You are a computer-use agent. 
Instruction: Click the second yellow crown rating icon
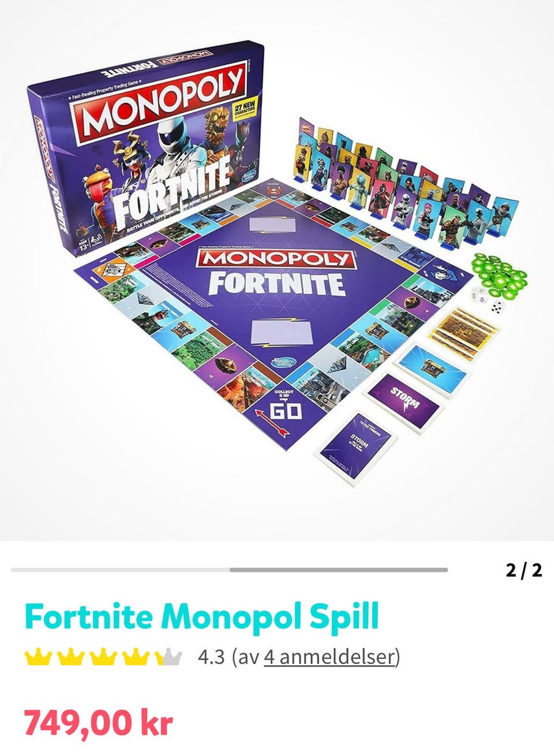[71, 657]
